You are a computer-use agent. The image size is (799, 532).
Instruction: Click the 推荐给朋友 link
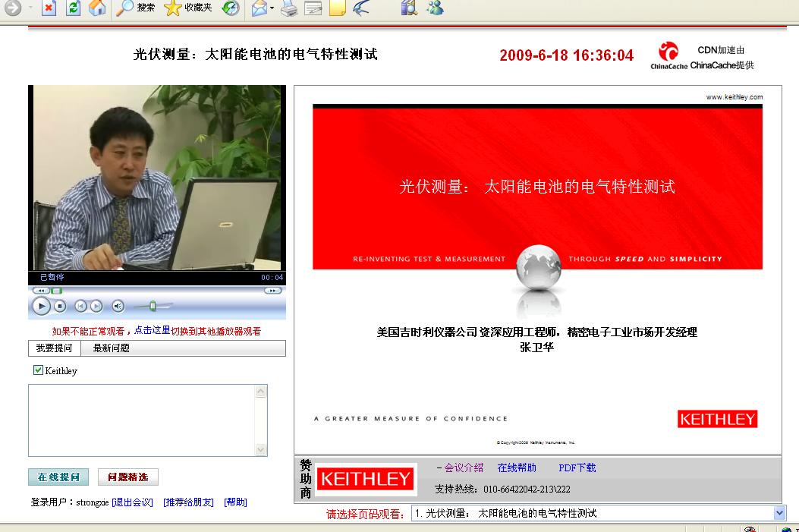(x=188, y=502)
